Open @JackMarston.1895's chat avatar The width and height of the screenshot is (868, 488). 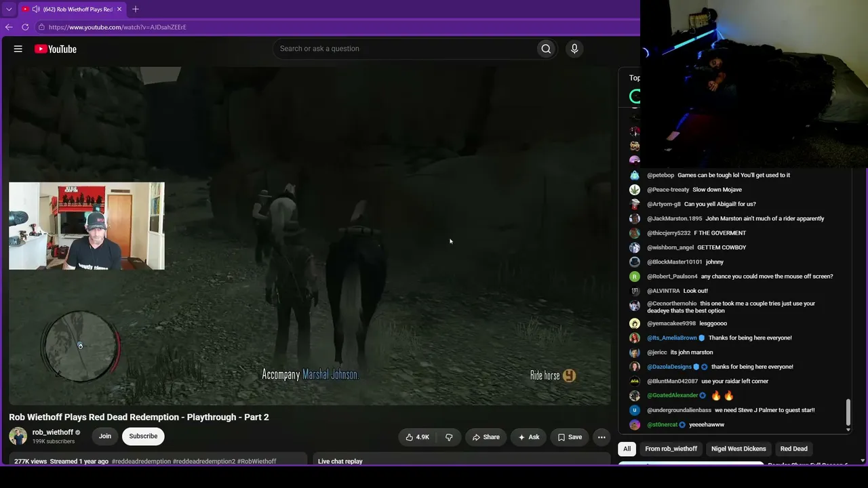(635, 218)
